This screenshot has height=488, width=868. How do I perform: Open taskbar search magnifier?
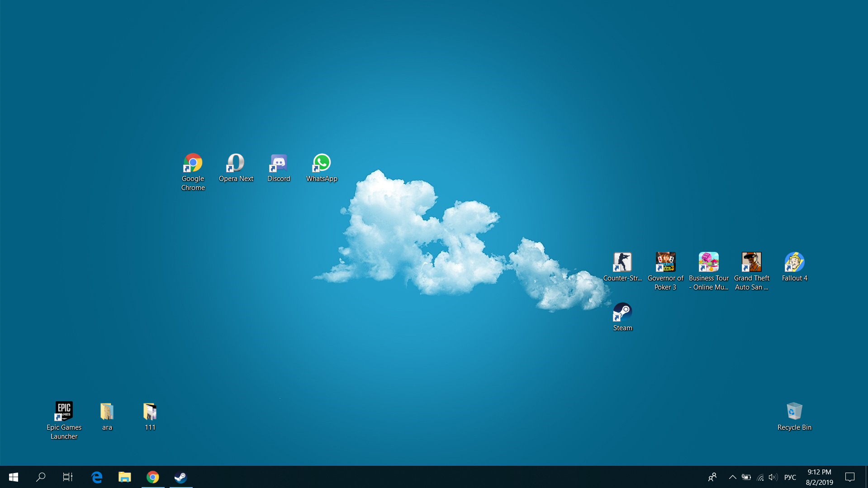pyautogui.click(x=41, y=477)
